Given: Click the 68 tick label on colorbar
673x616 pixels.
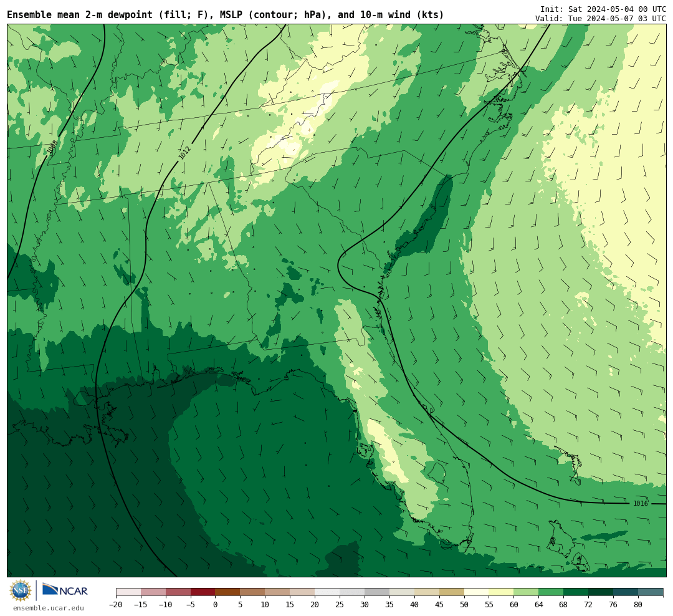Looking at the screenshot, I should (564, 604).
